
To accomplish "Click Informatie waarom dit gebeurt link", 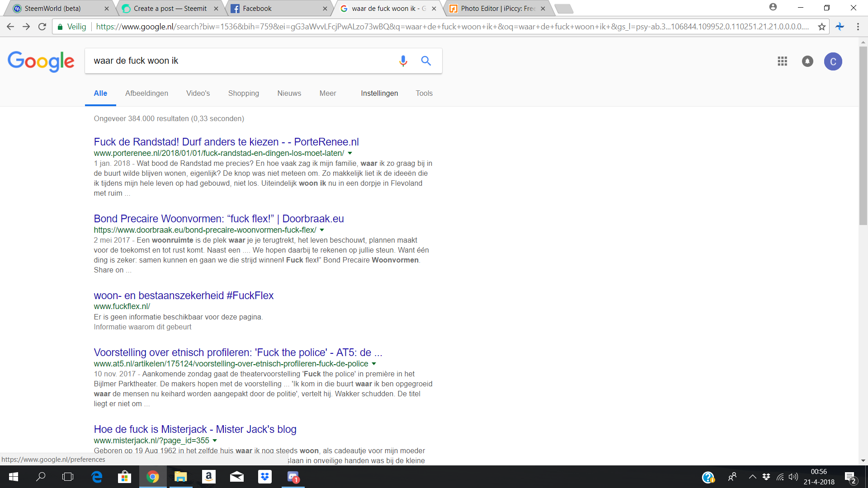I will click(142, 327).
